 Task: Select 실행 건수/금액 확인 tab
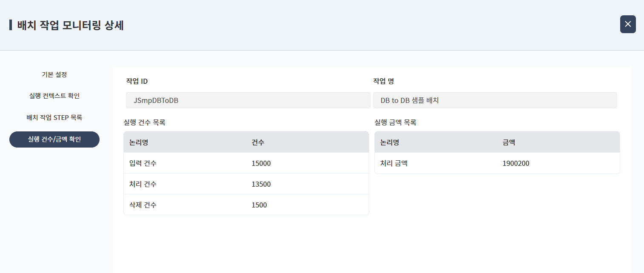pyautogui.click(x=54, y=139)
